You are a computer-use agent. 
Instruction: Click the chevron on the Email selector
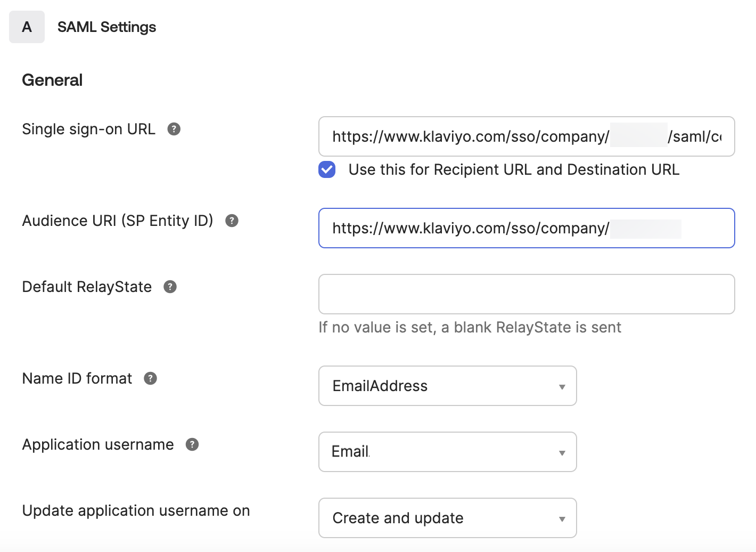[x=562, y=452]
